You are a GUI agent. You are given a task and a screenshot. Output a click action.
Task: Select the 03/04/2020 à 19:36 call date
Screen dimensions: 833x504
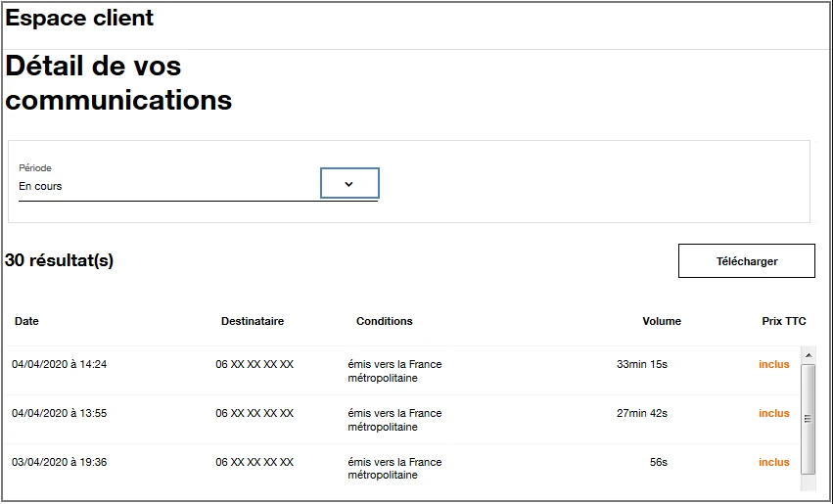(x=60, y=462)
